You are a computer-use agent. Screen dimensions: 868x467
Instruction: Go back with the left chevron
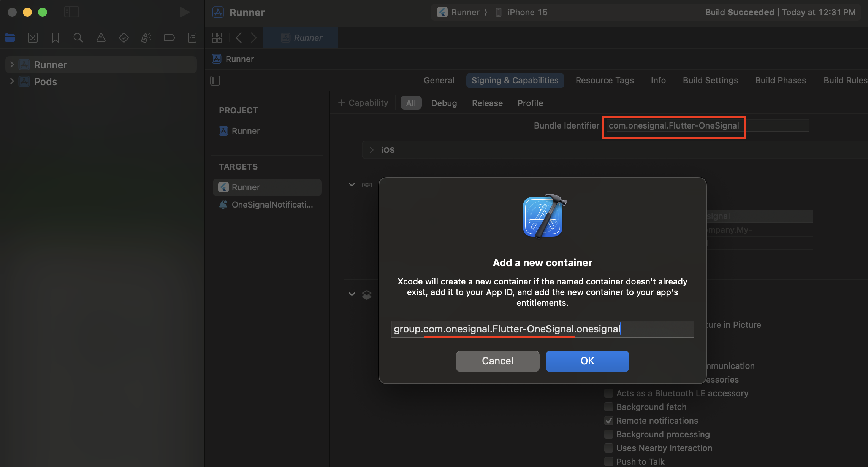[x=239, y=38]
